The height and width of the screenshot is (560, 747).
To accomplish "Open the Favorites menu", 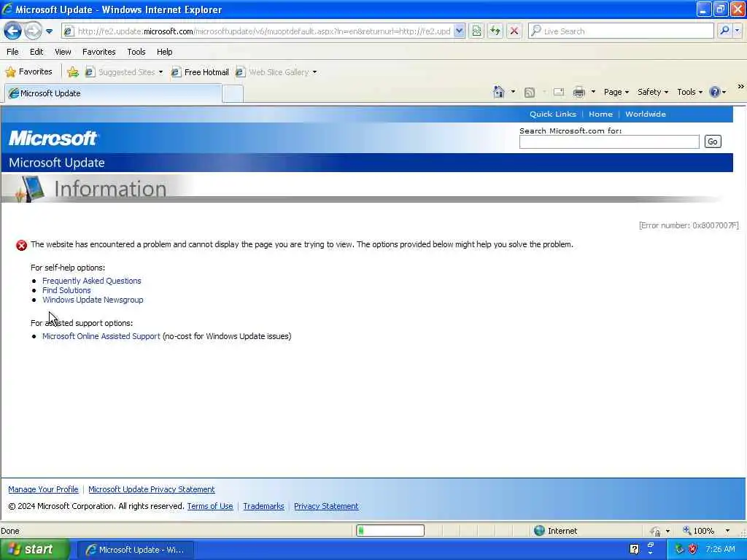I will coord(98,52).
